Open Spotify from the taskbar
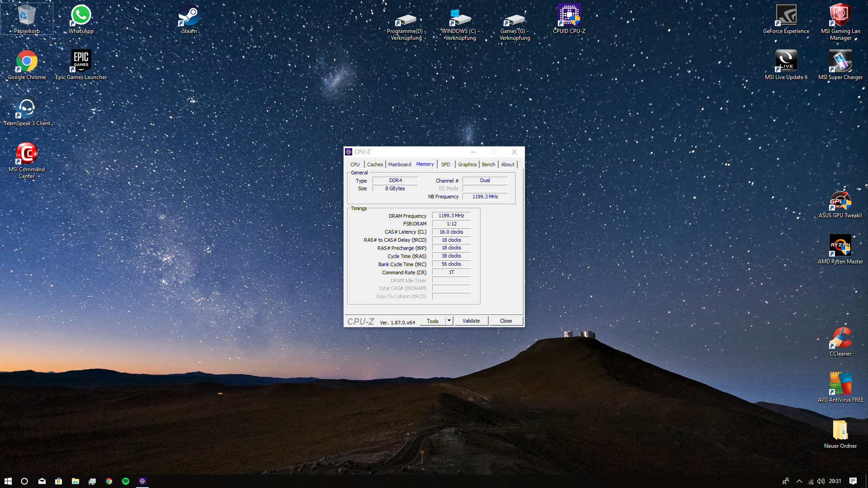868x488 pixels. tap(126, 481)
